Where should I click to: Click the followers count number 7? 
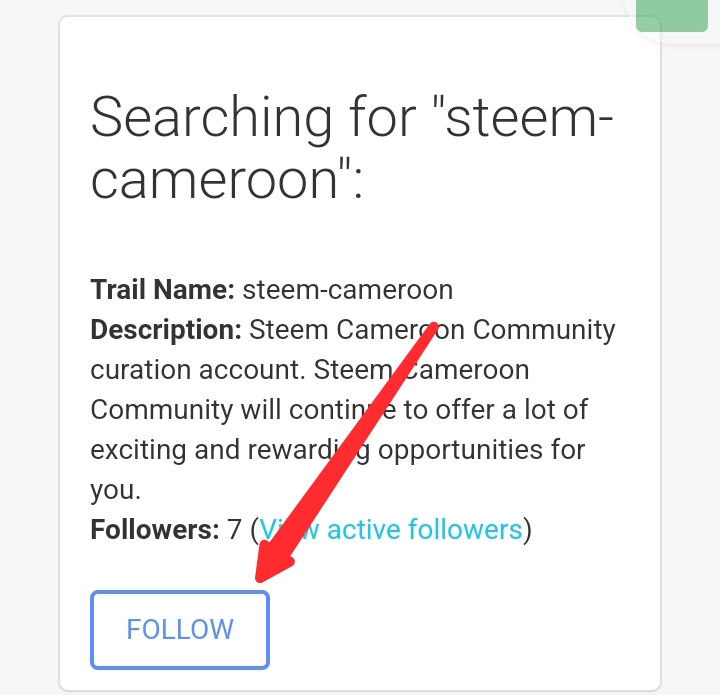click(235, 529)
